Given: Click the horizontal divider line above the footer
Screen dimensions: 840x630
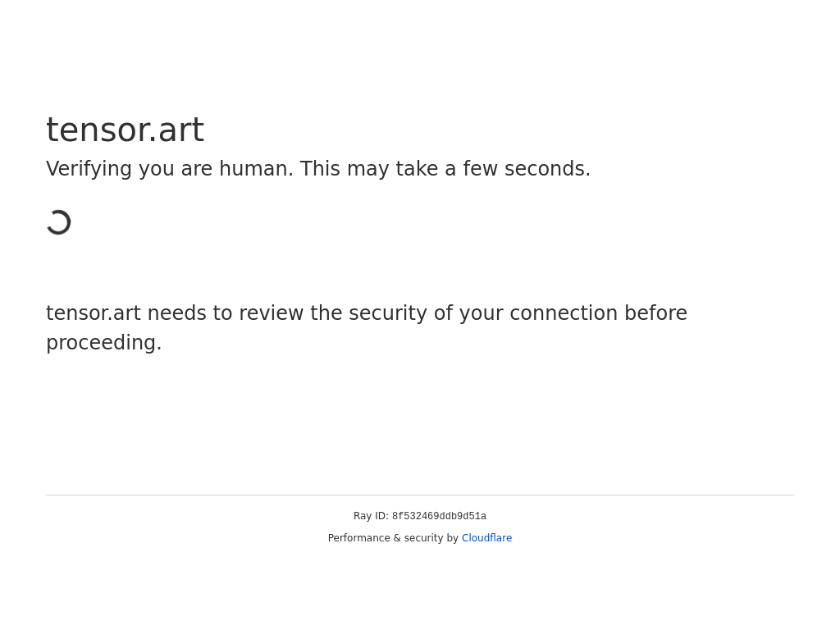Looking at the screenshot, I should [420, 495].
